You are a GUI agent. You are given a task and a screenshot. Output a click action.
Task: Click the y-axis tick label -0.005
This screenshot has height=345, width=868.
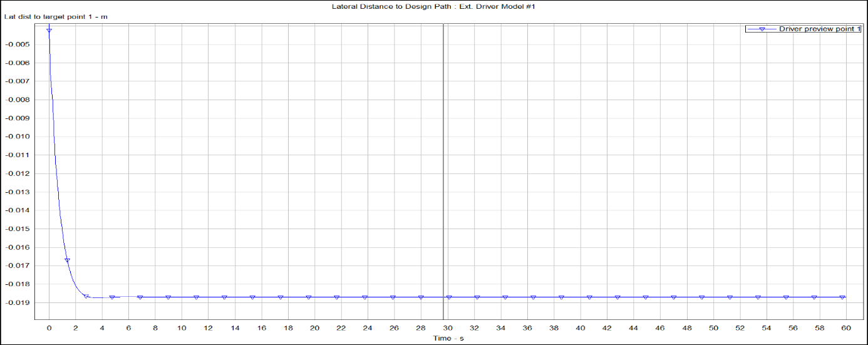pos(18,44)
